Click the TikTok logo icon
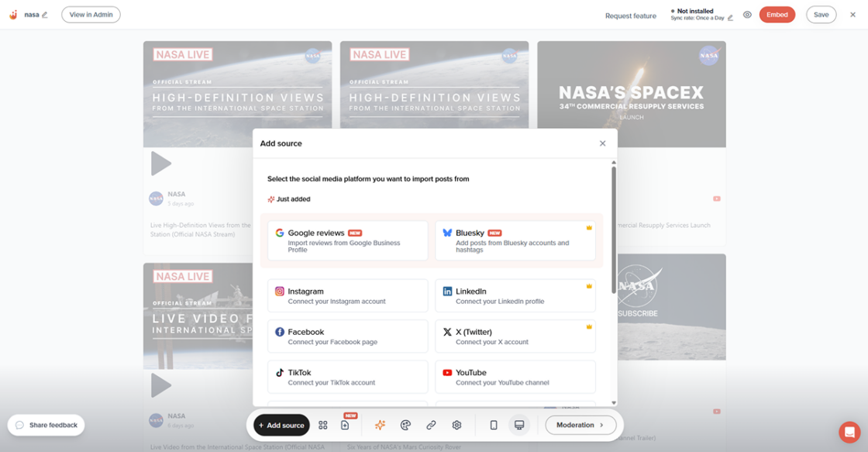The width and height of the screenshot is (868, 452). point(280,373)
